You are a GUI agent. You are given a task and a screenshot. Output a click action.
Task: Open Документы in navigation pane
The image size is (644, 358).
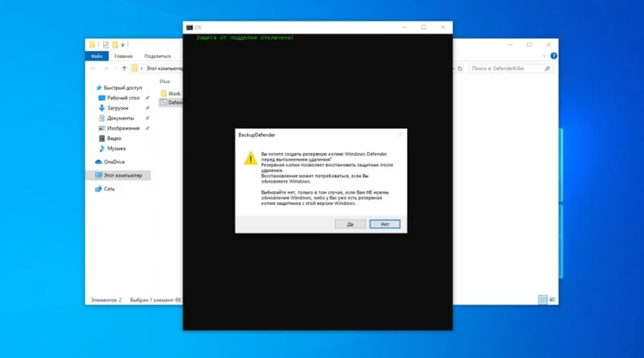click(x=120, y=118)
